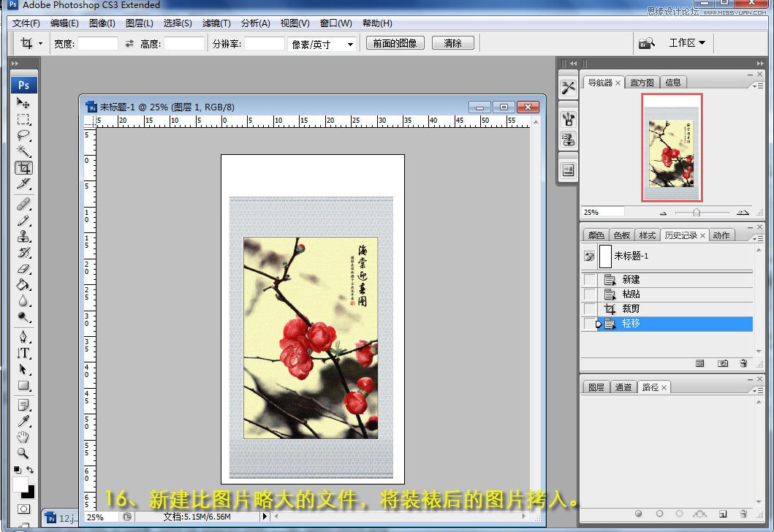This screenshot has width=774, height=532.
Task: Switch foreground and background colors
Action: [30, 470]
